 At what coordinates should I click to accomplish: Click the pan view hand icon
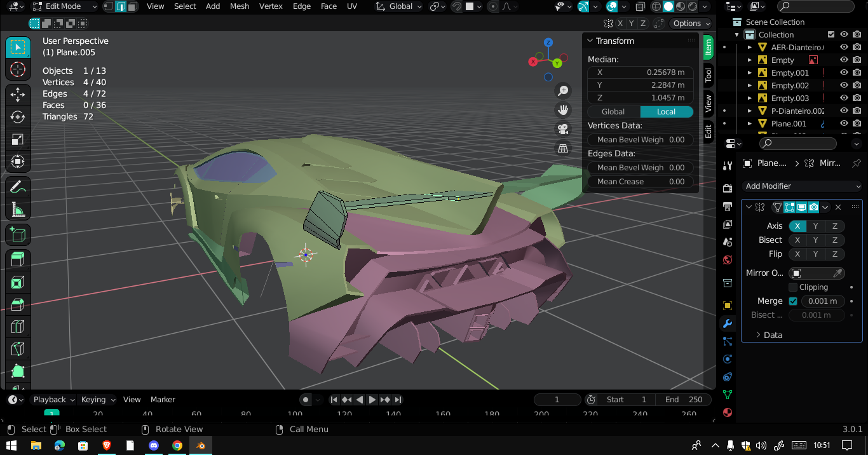tap(563, 110)
